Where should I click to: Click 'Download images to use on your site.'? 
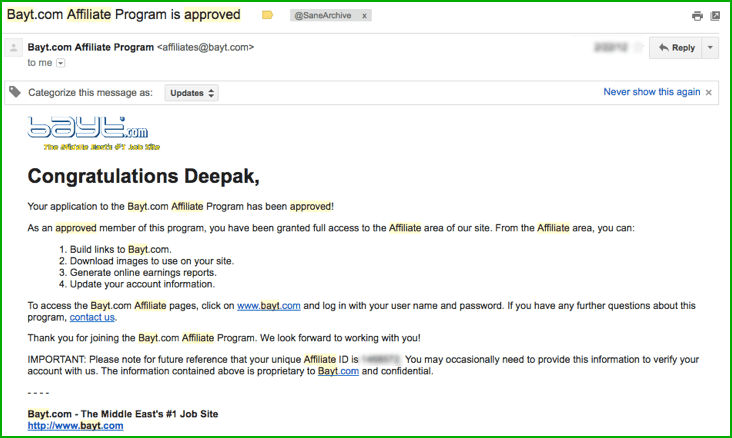coord(152,261)
